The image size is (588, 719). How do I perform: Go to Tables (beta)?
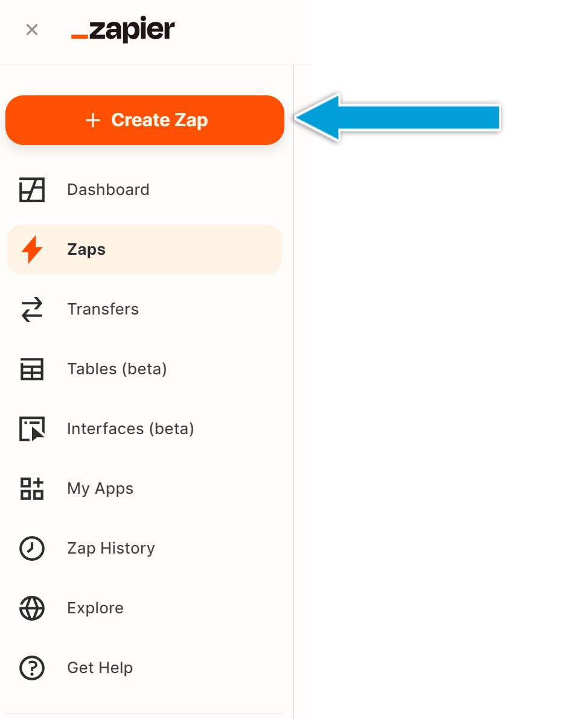point(117,369)
